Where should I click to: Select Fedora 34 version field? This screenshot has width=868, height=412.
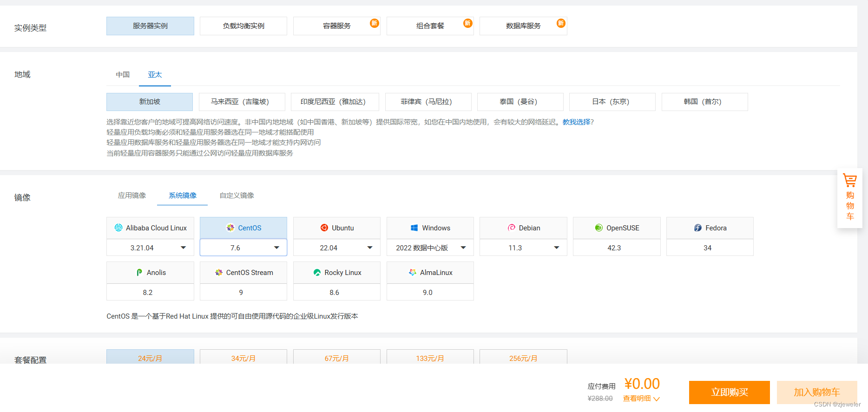click(710, 248)
